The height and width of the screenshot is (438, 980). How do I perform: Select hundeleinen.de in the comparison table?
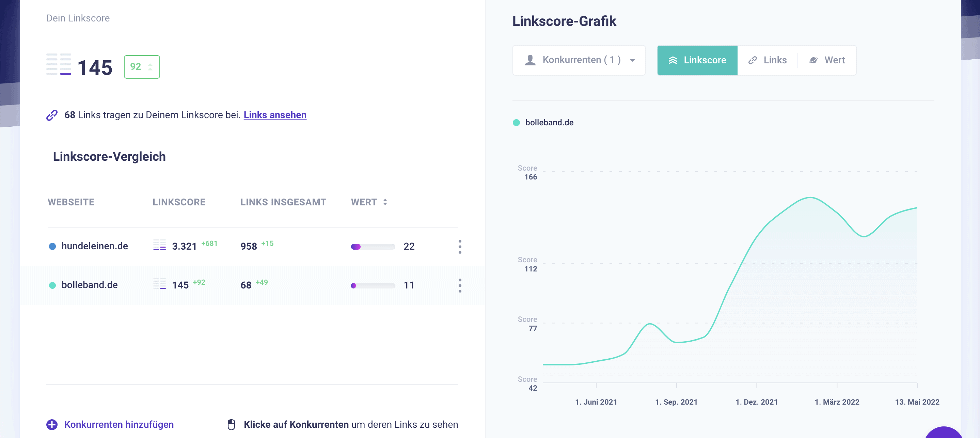(94, 246)
